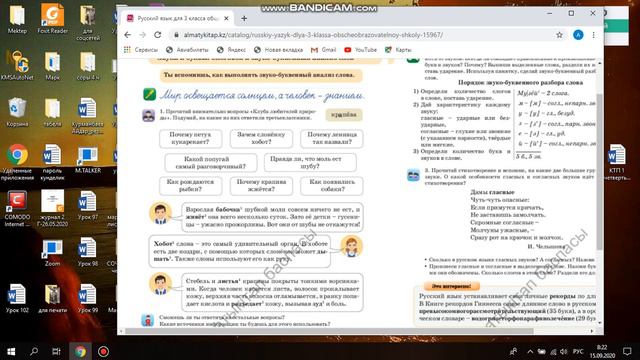Open the volume control in system tray

click(564, 351)
